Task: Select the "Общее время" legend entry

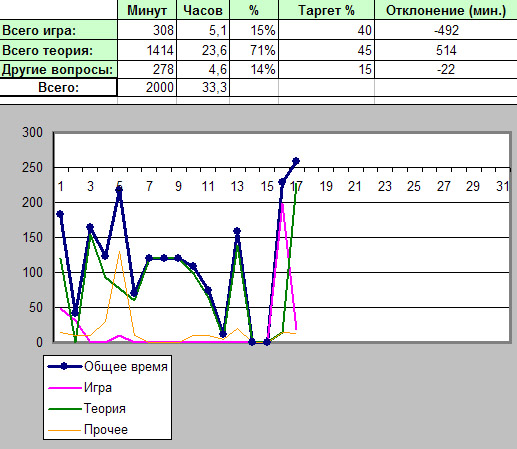Action: 108,366
